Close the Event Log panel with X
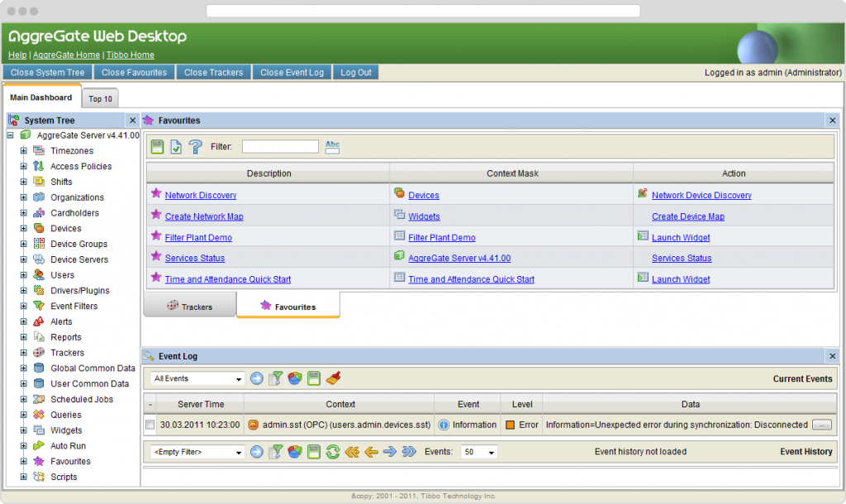 [x=833, y=356]
